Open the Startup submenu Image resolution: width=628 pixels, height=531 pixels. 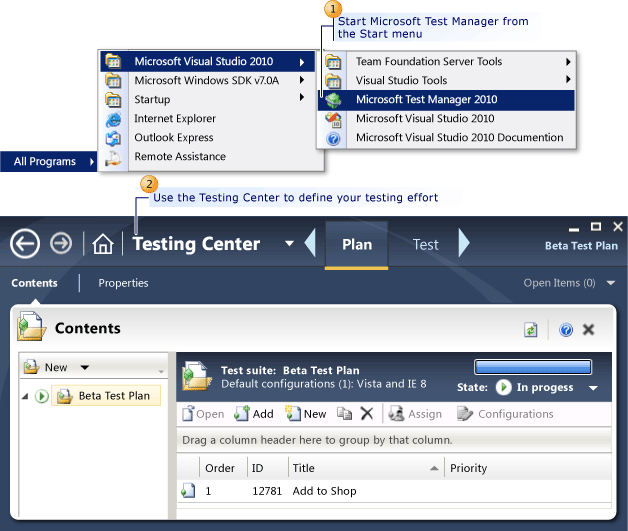coord(207,99)
